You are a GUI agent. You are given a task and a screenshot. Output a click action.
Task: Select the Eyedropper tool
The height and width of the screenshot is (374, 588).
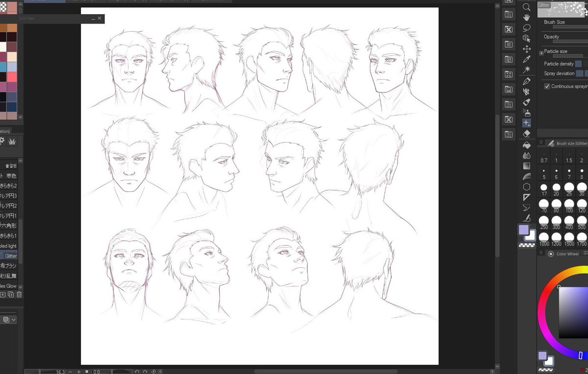click(x=527, y=59)
